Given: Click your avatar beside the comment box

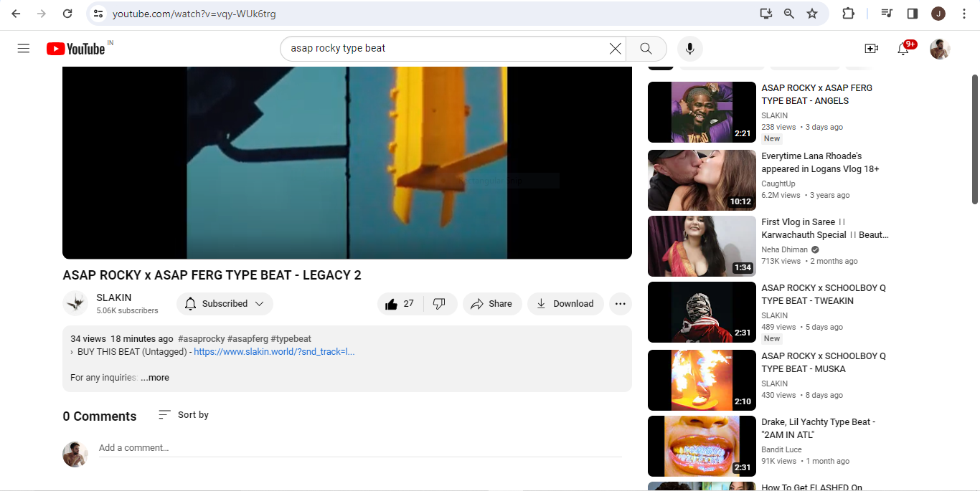Looking at the screenshot, I should tap(75, 454).
